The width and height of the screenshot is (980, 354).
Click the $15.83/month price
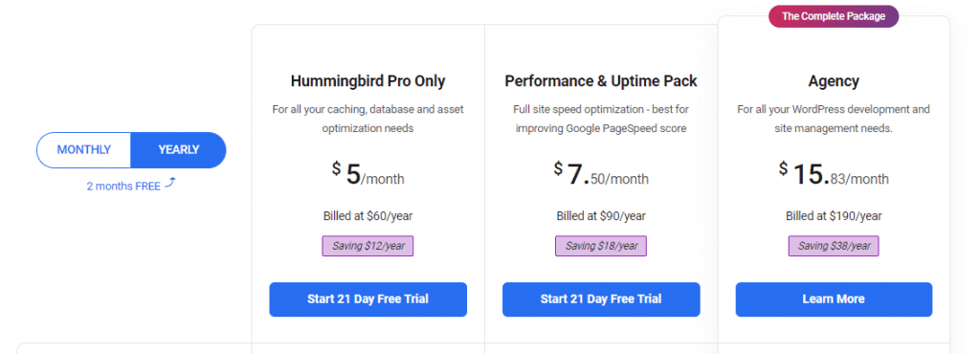pos(834,173)
